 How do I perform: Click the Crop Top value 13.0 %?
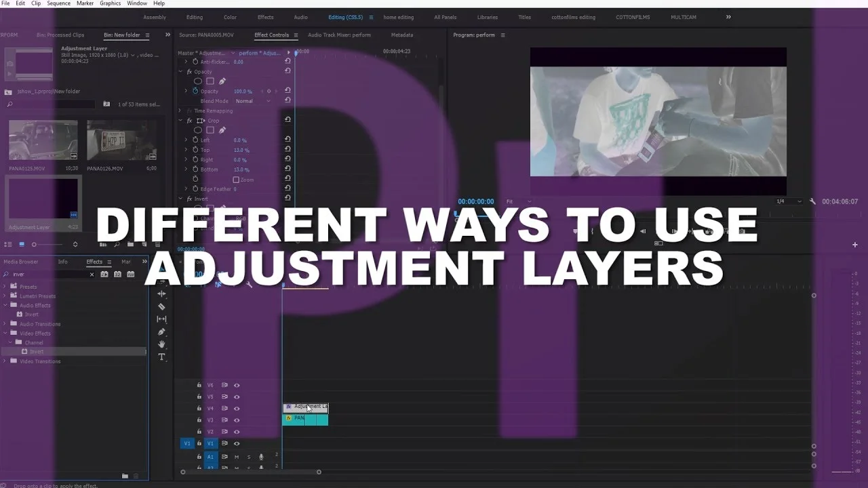coord(241,150)
